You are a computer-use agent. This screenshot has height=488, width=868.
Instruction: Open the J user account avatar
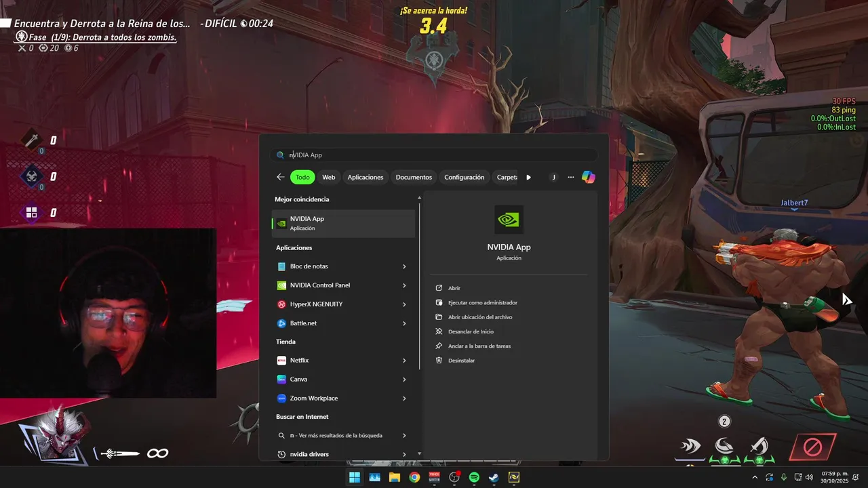[x=553, y=177]
